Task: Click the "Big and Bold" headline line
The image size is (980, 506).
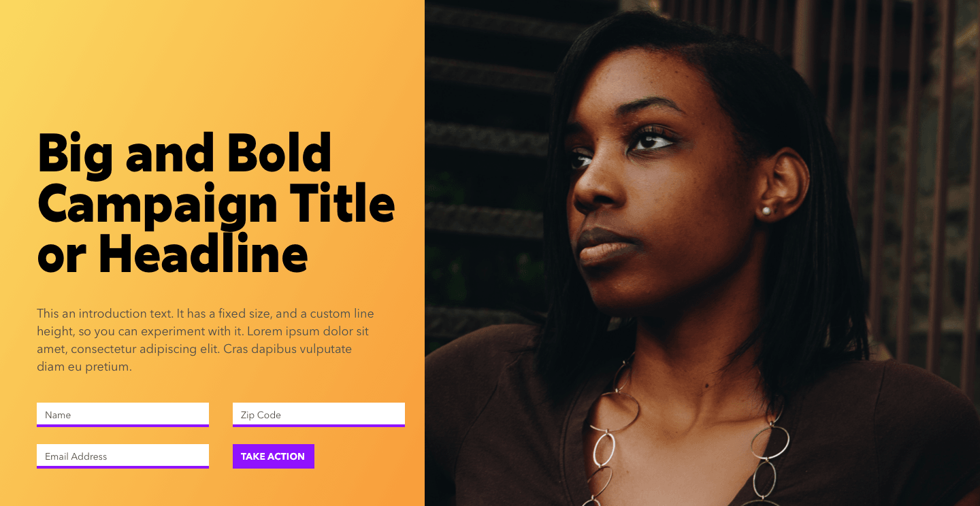Action: [184, 152]
